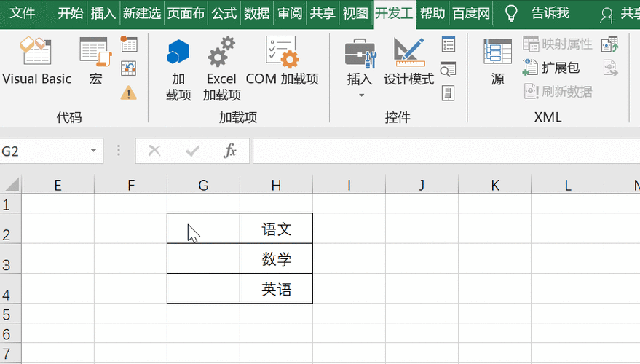Viewport: 640px width, 364px height.
Task: Open 扩展包 expansion packs
Action: 551,67
